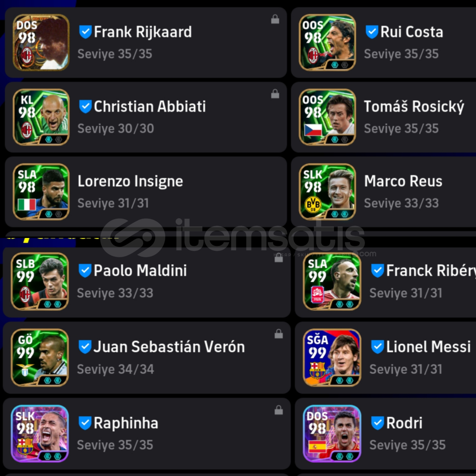Viewport: 476px width, 476px height.
Task: Toggle the blue checkmark beside Lionel Messi
Action: click(377, 347)
